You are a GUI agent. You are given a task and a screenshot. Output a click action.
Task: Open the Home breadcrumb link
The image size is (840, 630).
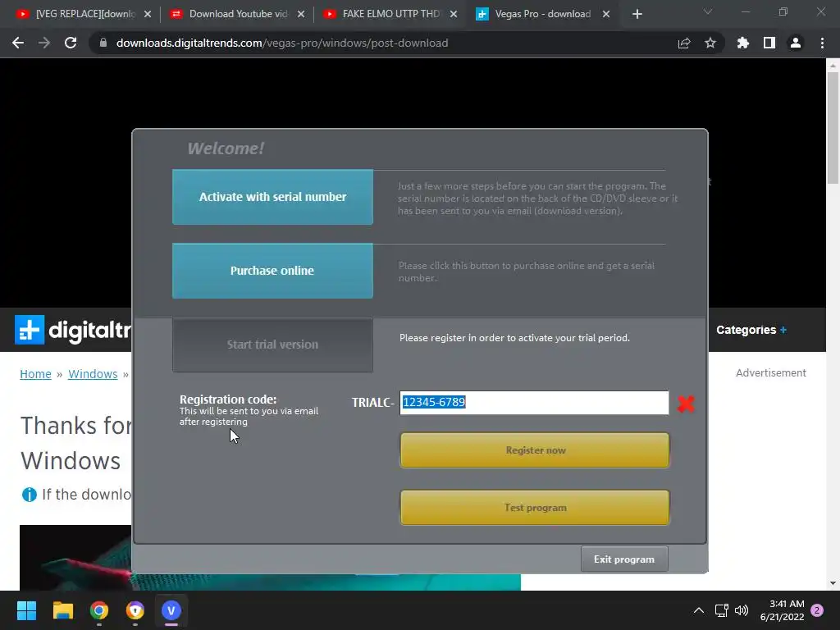coord(35,374)
